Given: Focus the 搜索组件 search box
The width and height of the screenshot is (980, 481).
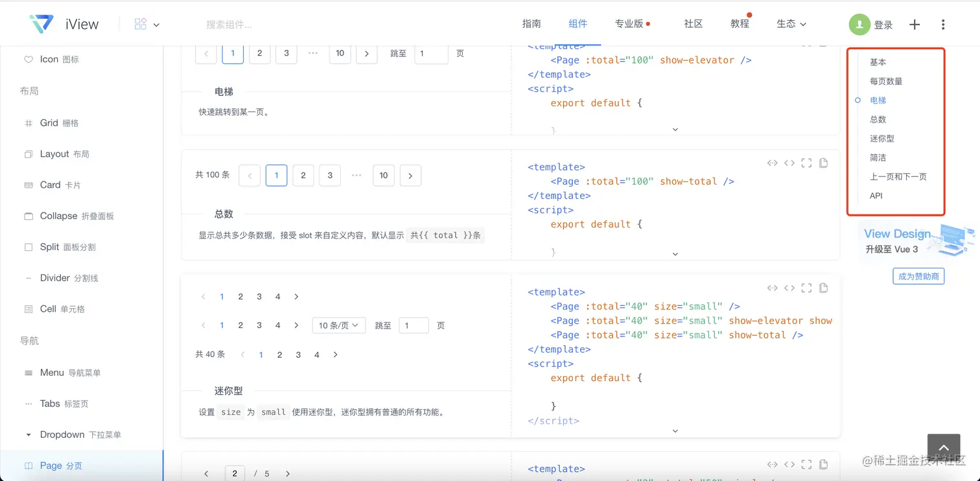Looking at the screenshot, I should tap(229, 25).
